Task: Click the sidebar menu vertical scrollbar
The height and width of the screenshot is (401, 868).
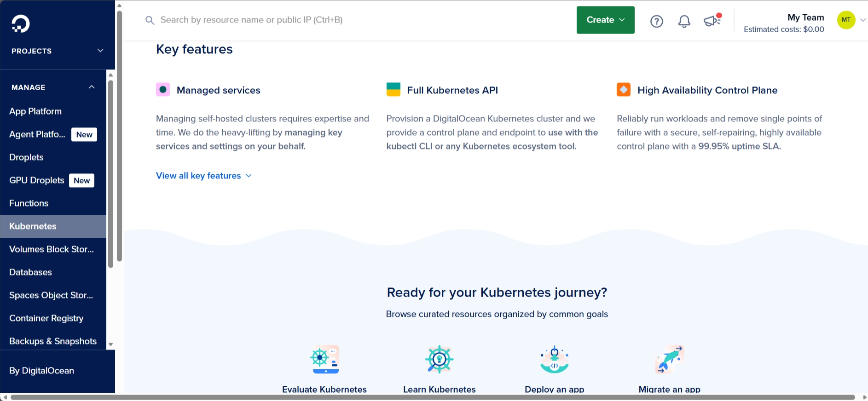Action: 110,174
